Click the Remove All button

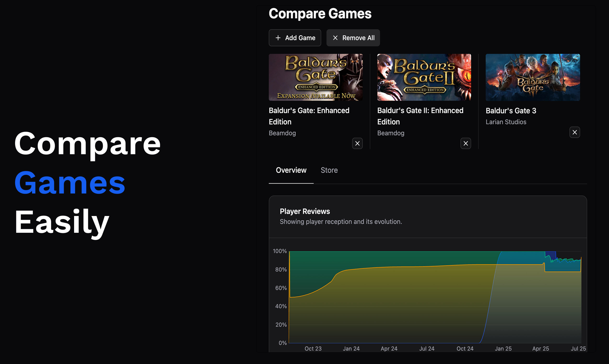coord(353,38)
